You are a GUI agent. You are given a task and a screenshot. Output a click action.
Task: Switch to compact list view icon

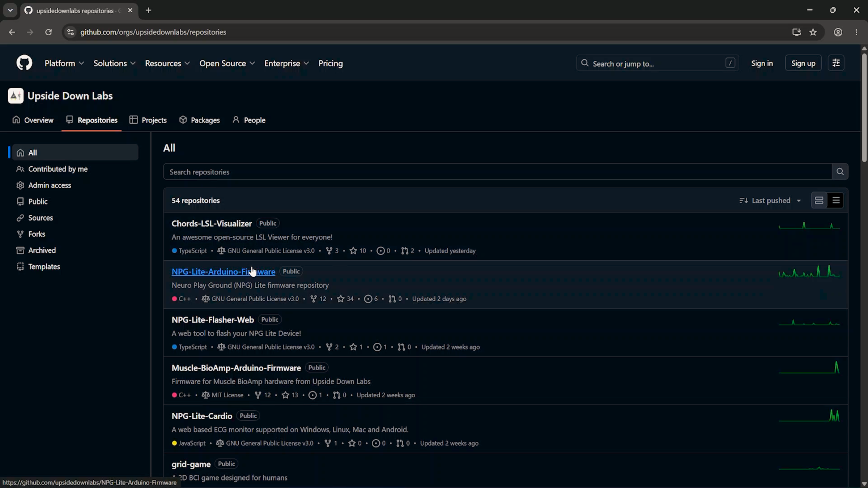click(x=836, y=200)
